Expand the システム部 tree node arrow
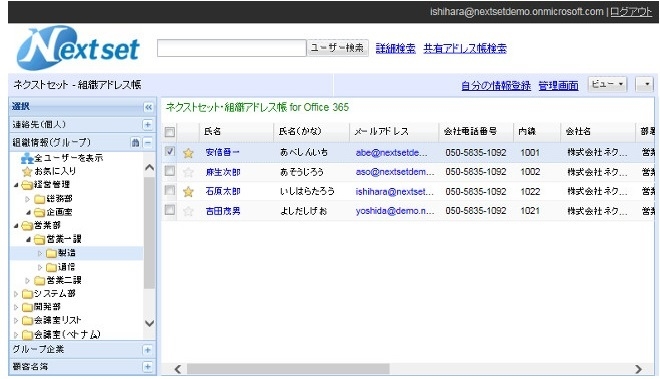Screen dimensions: 660x379 [x=16, y=294]
